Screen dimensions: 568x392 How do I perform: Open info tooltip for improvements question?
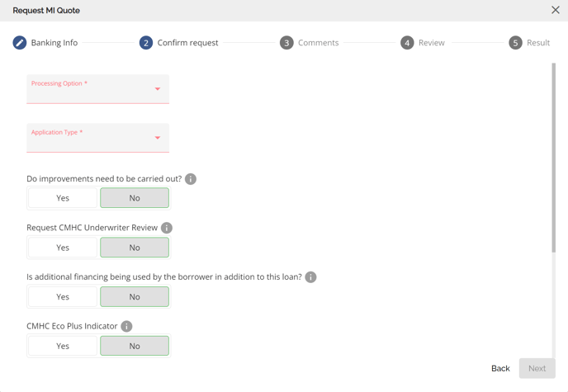pyautogui.click(x=191, y=179)
